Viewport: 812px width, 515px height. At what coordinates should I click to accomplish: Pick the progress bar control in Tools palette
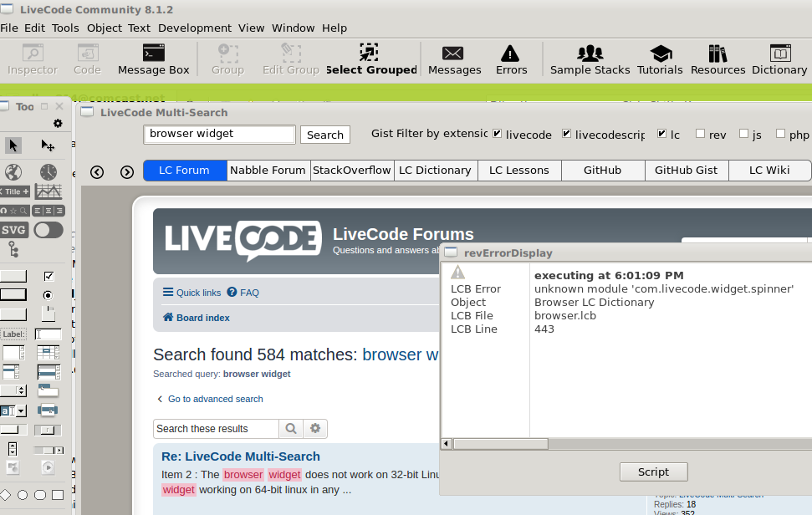13,430
